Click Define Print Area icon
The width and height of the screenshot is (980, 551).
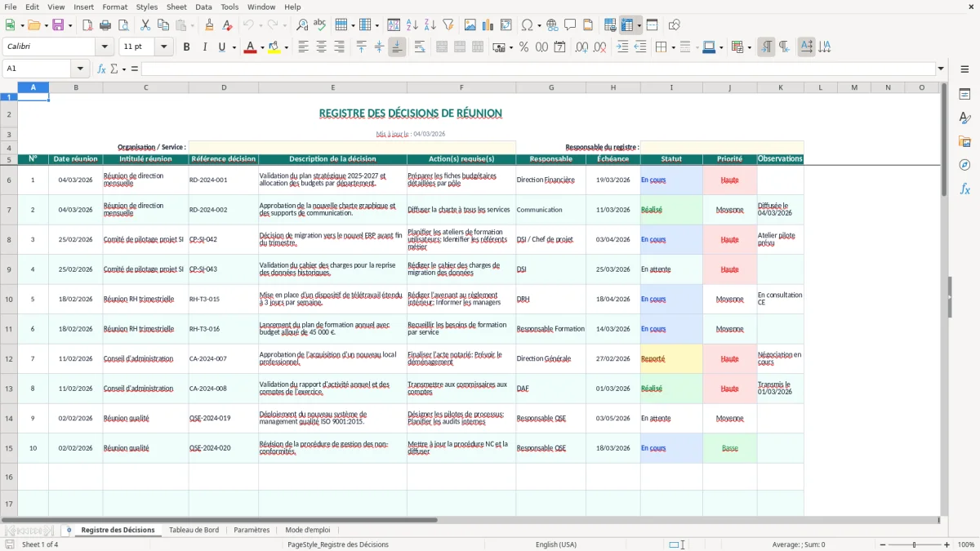click(x=611, y=25)
